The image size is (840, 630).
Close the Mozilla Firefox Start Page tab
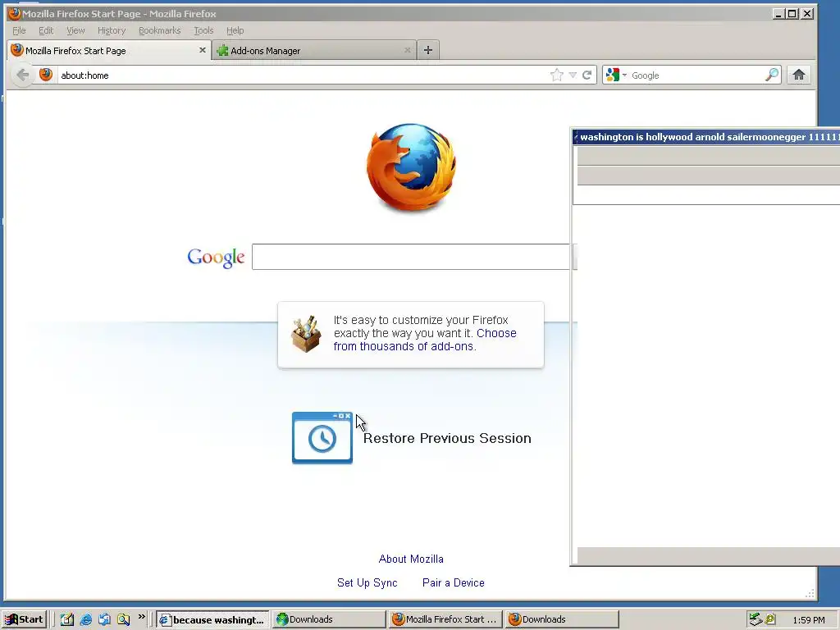point(202,50)
